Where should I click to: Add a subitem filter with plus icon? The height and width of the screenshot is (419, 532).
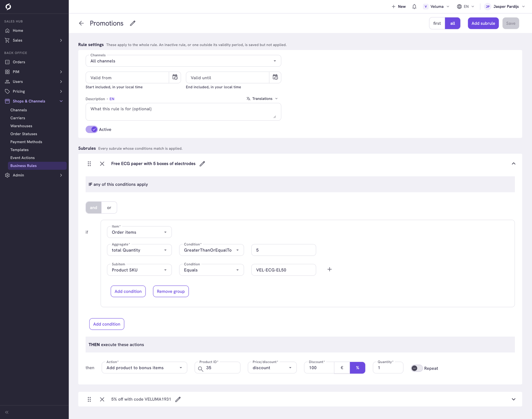click(330, 269)
